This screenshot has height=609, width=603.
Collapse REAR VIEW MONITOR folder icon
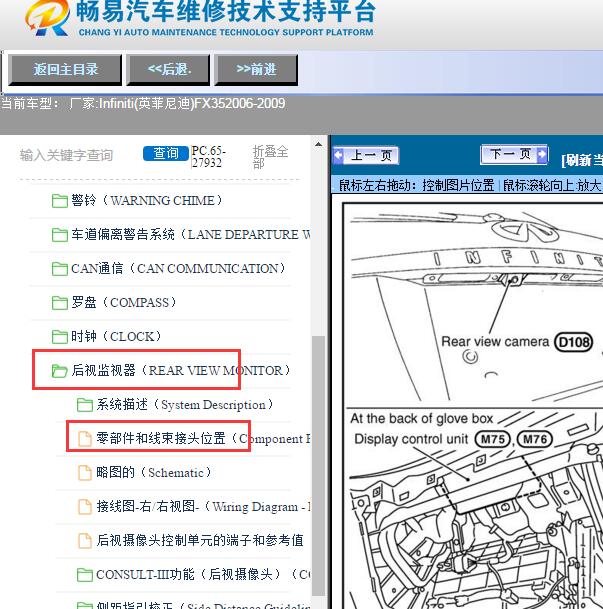pos(60,371)
